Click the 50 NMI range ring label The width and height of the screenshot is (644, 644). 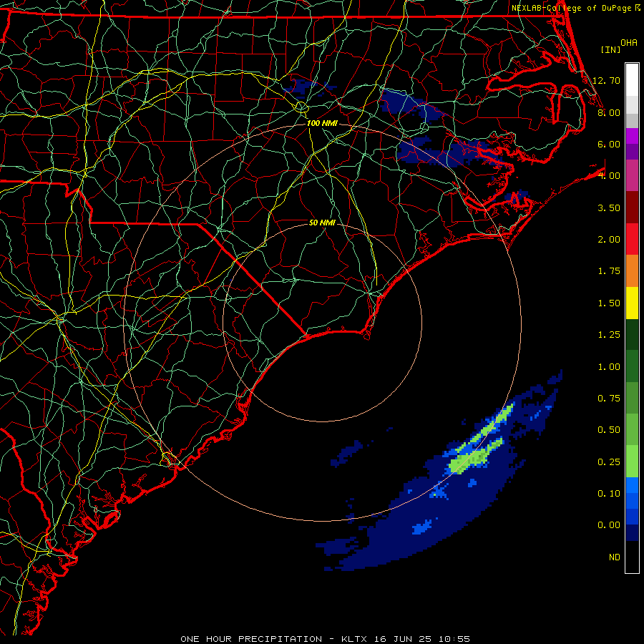[x=322, y=223]
